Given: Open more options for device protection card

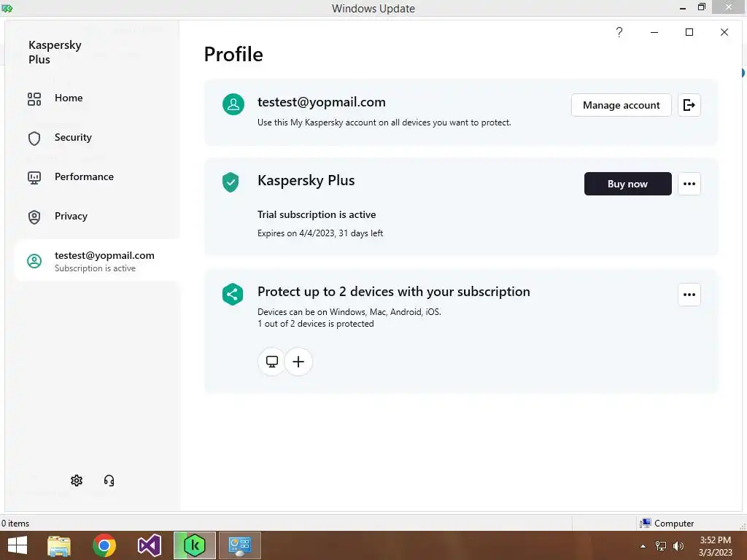Looking at the screenshot, I should point(689,295).
